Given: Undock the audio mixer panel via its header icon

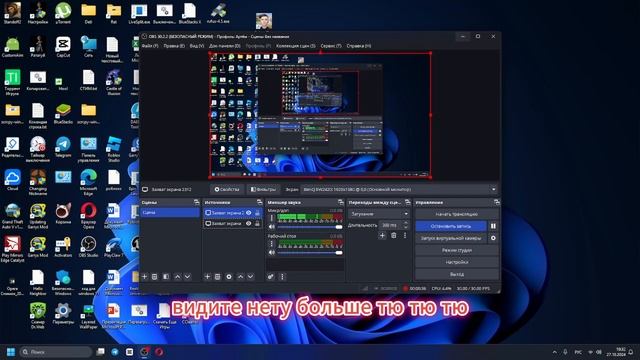Looking at the screenshot, I should 341,202.
